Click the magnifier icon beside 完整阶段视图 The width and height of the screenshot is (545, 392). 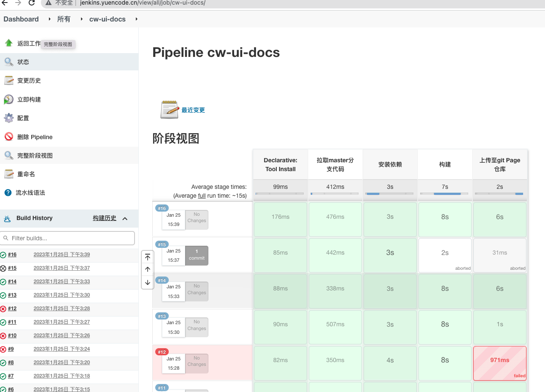point(8,156)
